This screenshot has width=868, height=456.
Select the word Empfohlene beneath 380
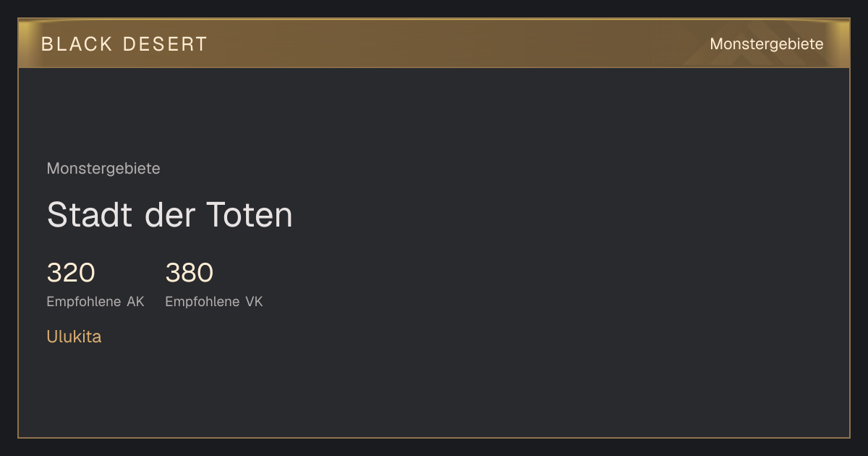tap(203, 302)
